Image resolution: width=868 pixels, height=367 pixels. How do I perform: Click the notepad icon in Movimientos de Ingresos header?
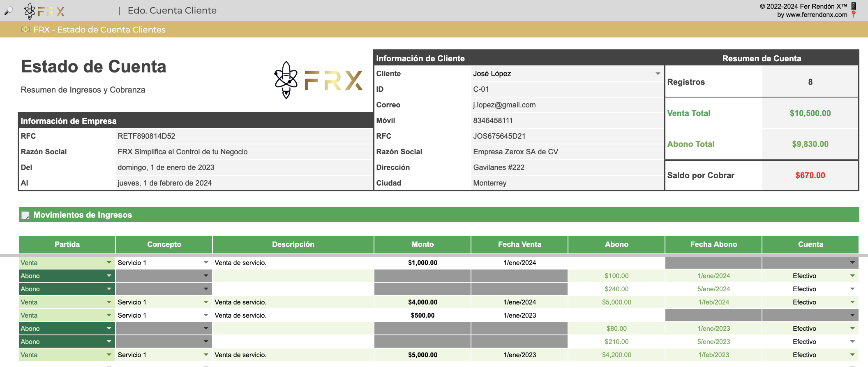point(25,215)
